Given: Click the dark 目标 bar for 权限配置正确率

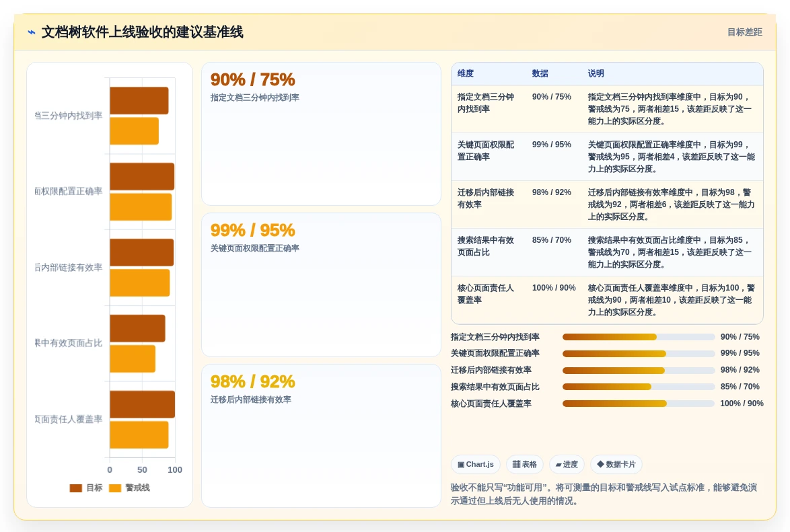Looking at the screenshot, I should point(142,176).
